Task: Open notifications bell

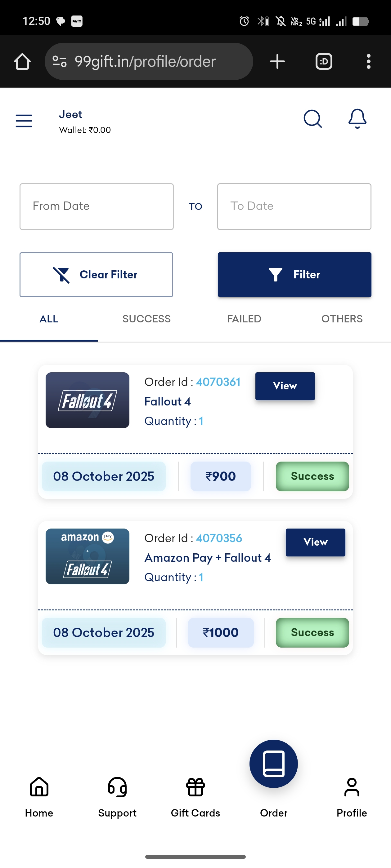Action: [357, 119]
